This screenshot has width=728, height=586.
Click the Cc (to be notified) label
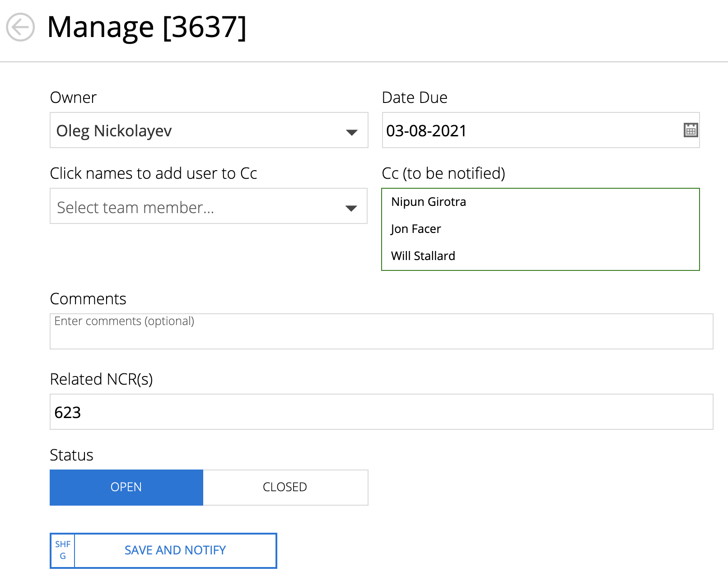[443, 173]
